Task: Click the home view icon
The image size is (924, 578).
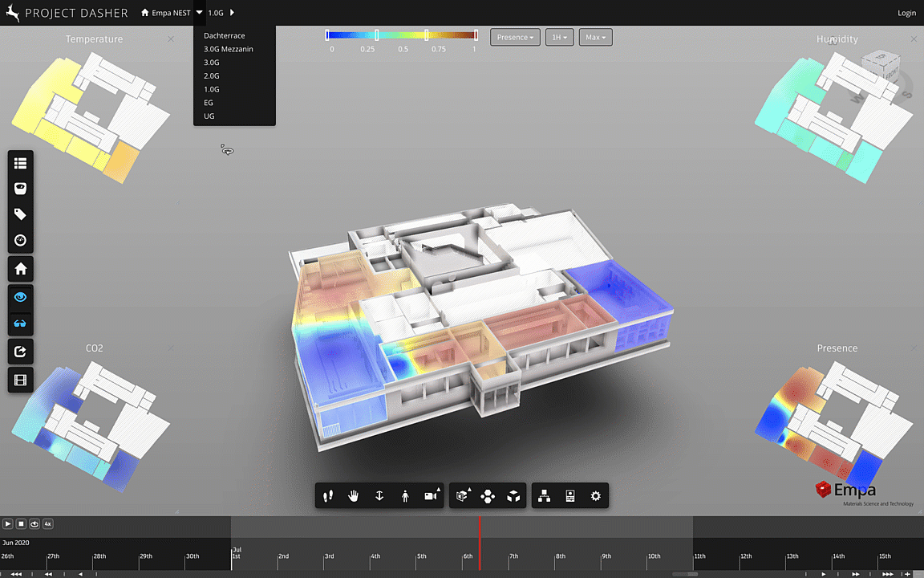Action: tap(21, 269)
